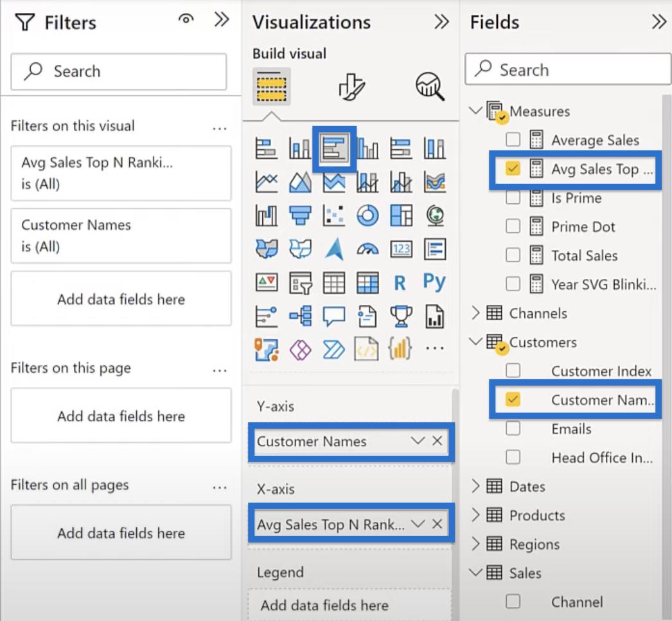672x621 pixels.
Task: Collapse the Visualizations pane
Action: click(x=441, y=21)
